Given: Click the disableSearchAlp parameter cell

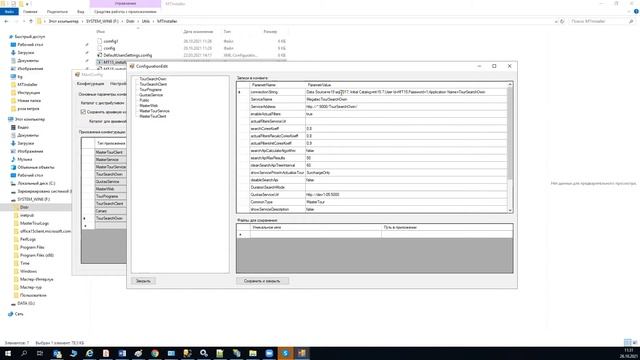Looking at the screenshot, I should pos(277,180).
